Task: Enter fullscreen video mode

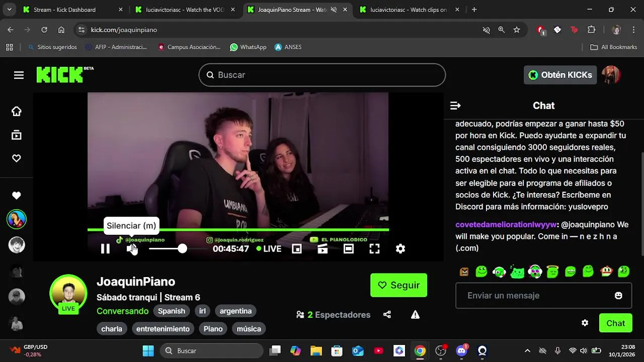Action: coord(374,248)
